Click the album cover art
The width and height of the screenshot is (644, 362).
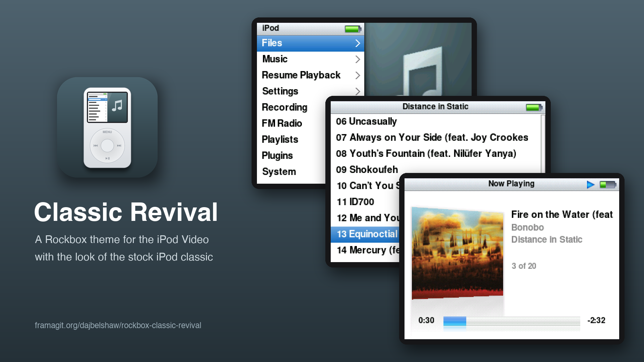pos(457,253)
